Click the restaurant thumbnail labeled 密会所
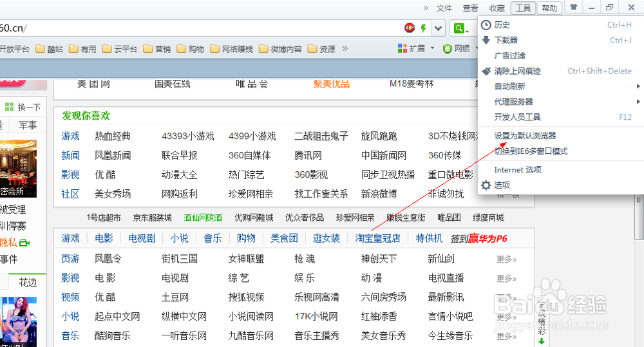 tap(18, 169)
